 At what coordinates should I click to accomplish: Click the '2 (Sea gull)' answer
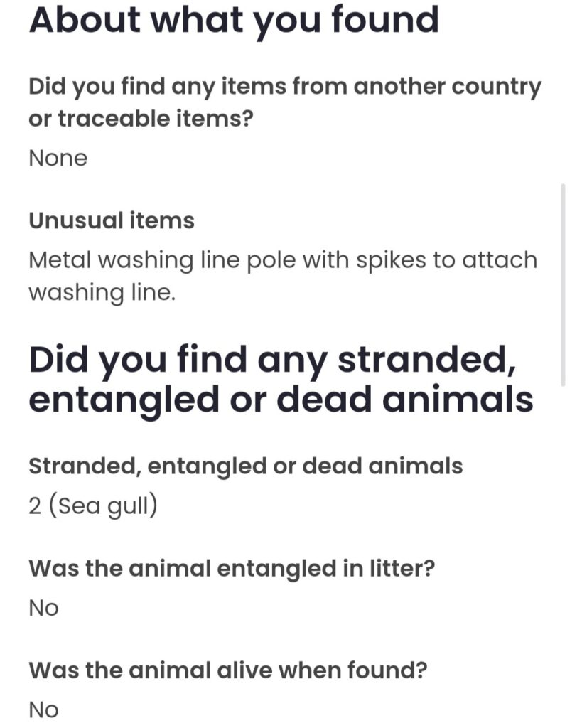tap(93, 505)
